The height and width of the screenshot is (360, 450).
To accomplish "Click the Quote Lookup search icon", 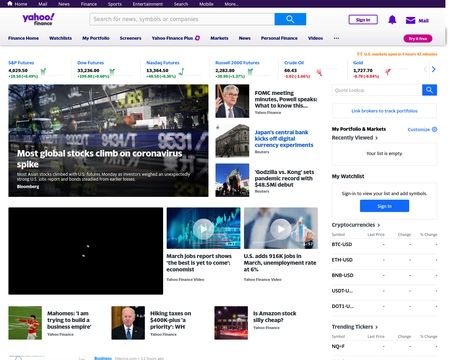I will tap(429, 90).
